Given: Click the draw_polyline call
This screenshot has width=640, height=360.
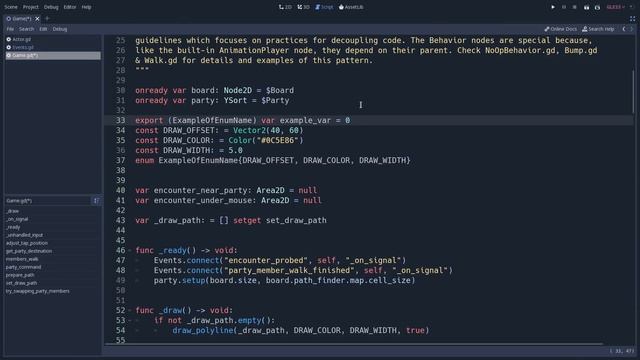Looking at the screenshot, I should pos(300,330).
